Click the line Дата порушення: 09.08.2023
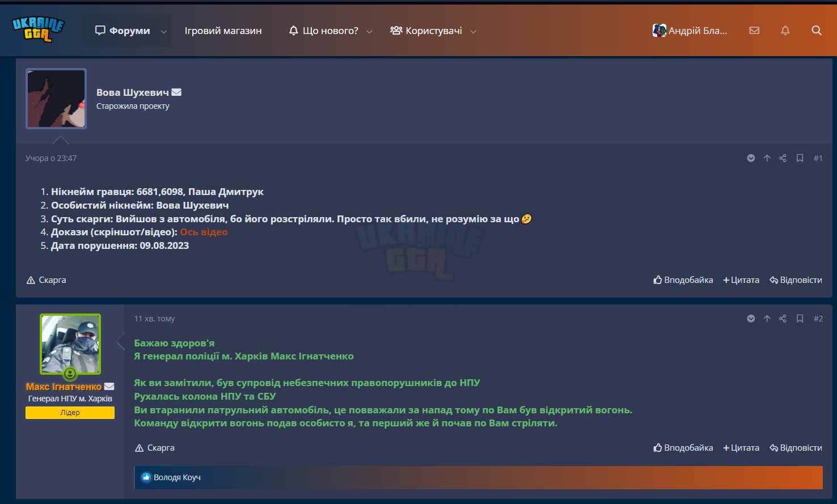 (120, 245)
